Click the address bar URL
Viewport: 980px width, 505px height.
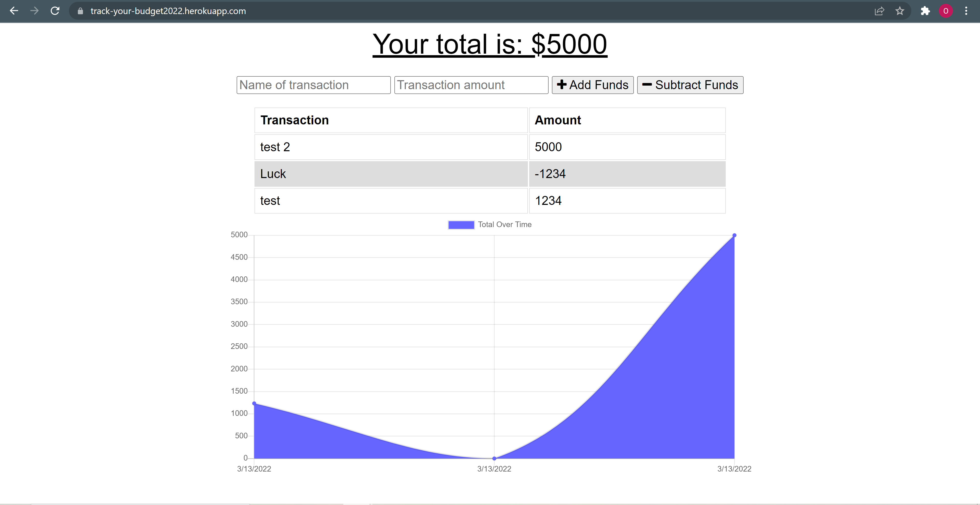click(167, 11)
